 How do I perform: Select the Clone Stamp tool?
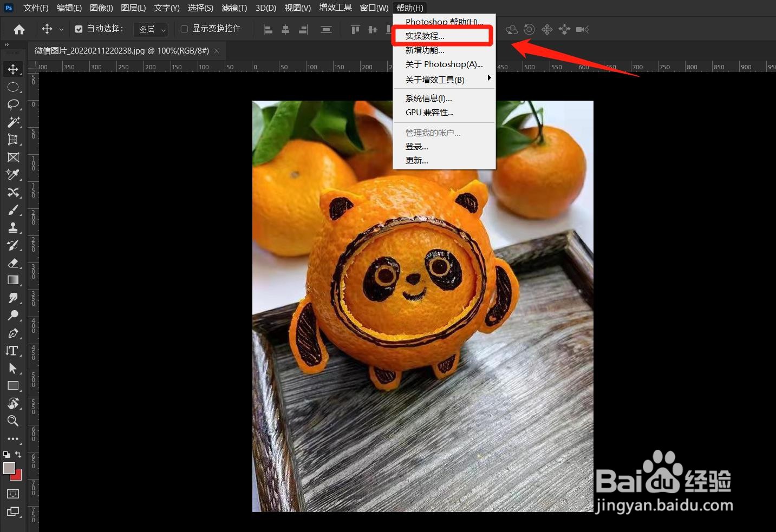(14, 227)
